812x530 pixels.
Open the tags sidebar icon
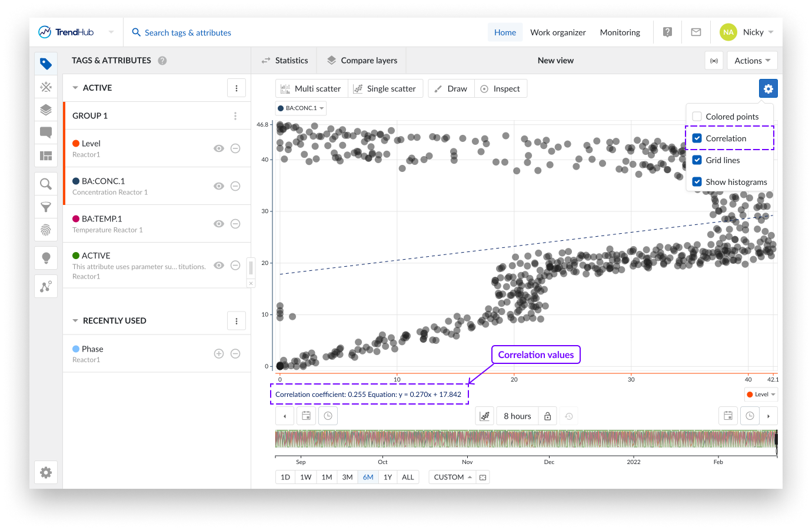point(46,64)
